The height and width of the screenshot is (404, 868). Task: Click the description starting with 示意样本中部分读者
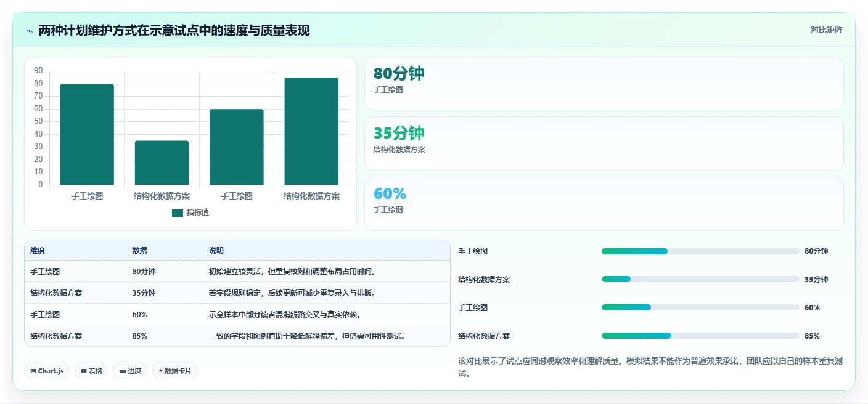[284, 315]
